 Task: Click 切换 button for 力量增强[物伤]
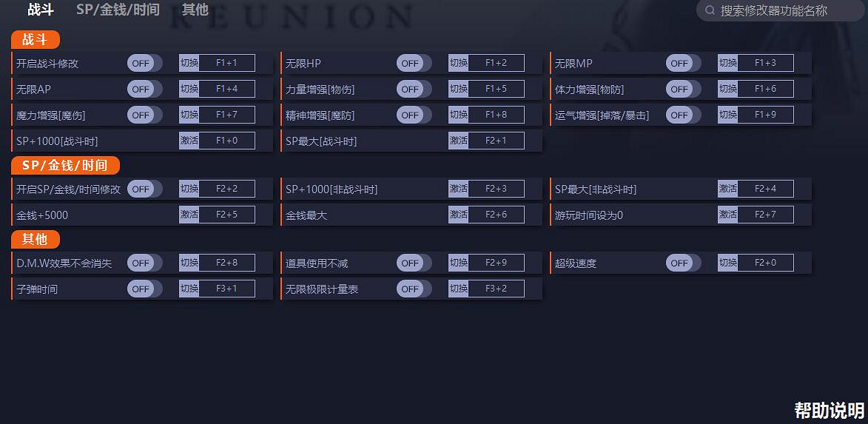(x=458, y=89)
